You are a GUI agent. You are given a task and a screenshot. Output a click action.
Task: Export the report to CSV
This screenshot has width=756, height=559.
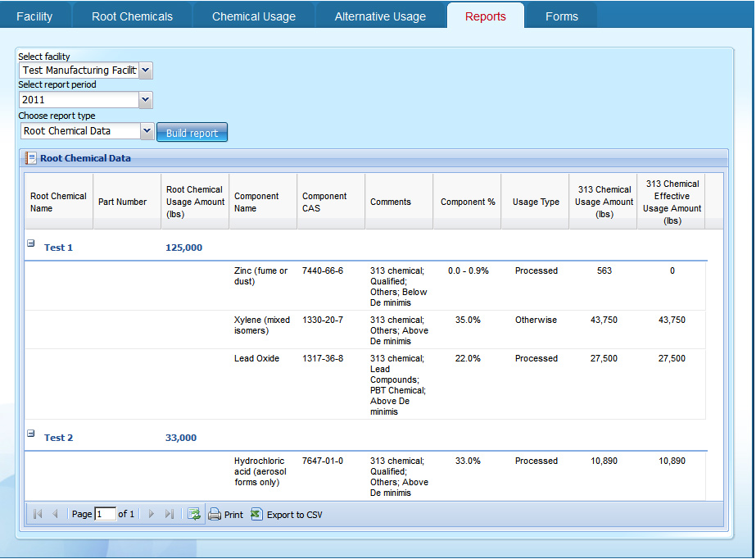(287, 515)
